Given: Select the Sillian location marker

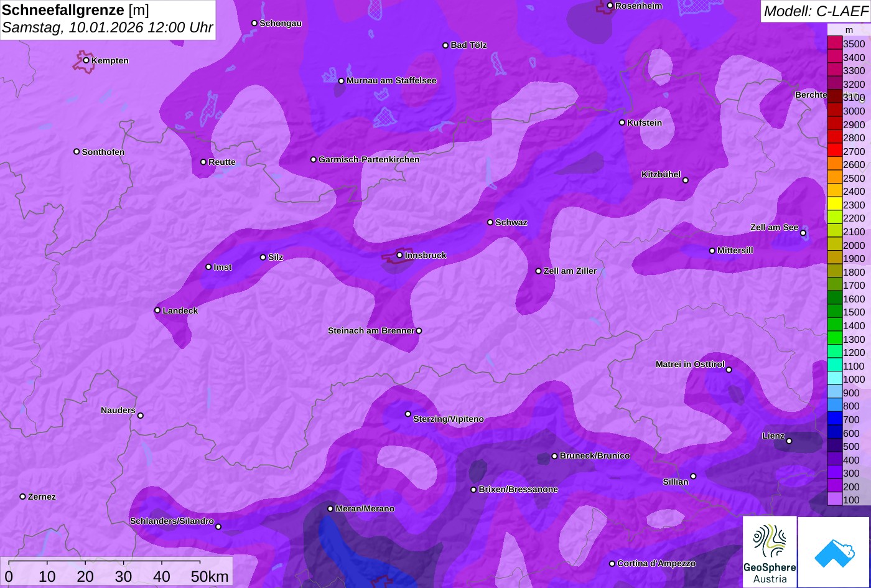Looking at the screenshot, I should (693, 477).
